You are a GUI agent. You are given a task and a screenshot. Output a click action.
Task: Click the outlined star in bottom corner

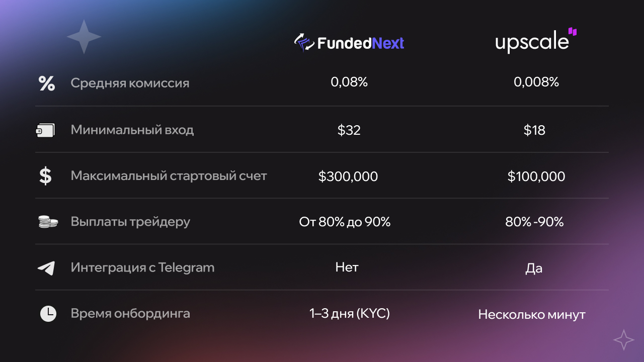[x=624, y=340]
